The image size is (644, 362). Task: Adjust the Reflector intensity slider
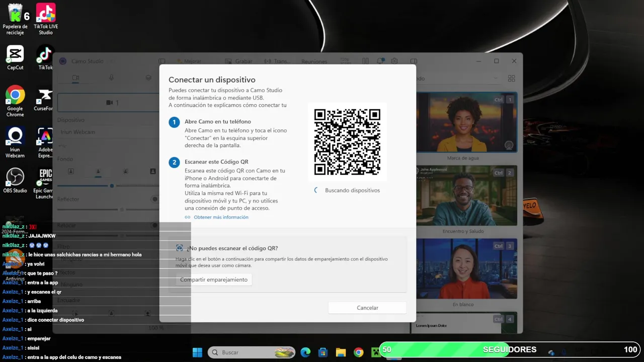122,209
